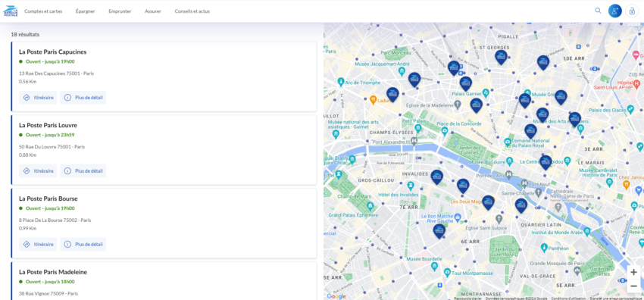Viewport: 644px width, 300px height.
Task: Click the Chez Janou restaurant icon
Action: tap(626, 185)
